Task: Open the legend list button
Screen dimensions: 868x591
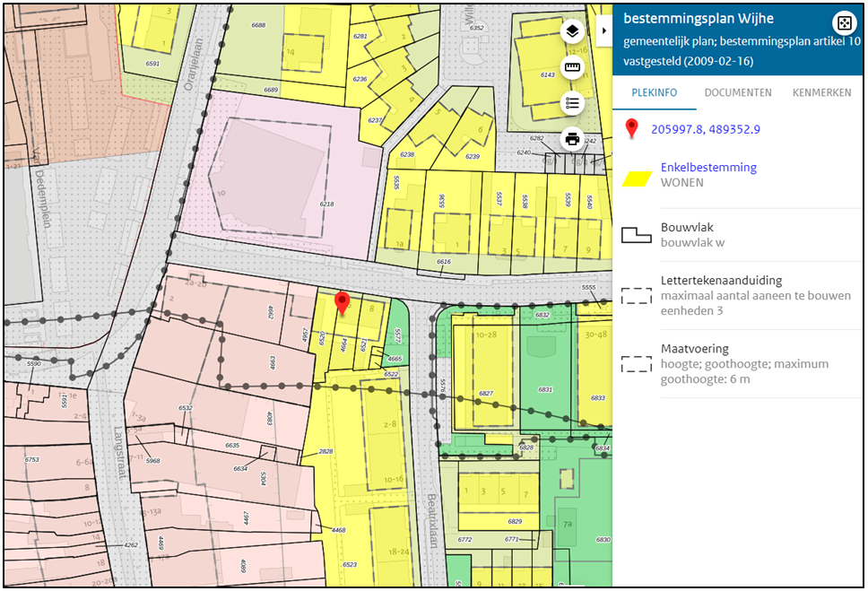Action: [572, 103]
